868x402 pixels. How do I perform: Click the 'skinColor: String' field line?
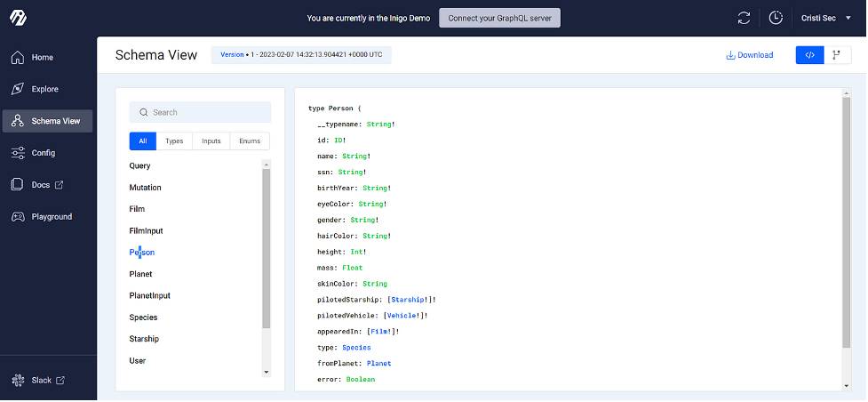pyautogui.click(x=352, y=284)
